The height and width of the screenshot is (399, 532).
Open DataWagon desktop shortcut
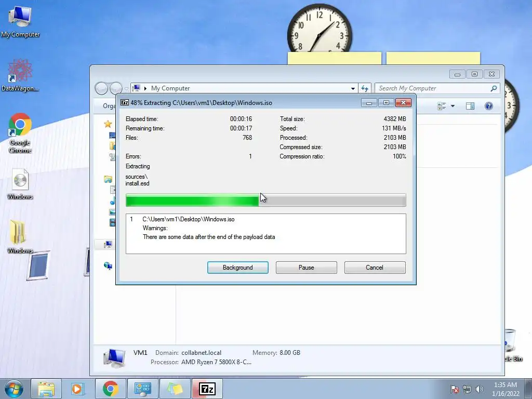pyautogui.click(x=20, y=75)
